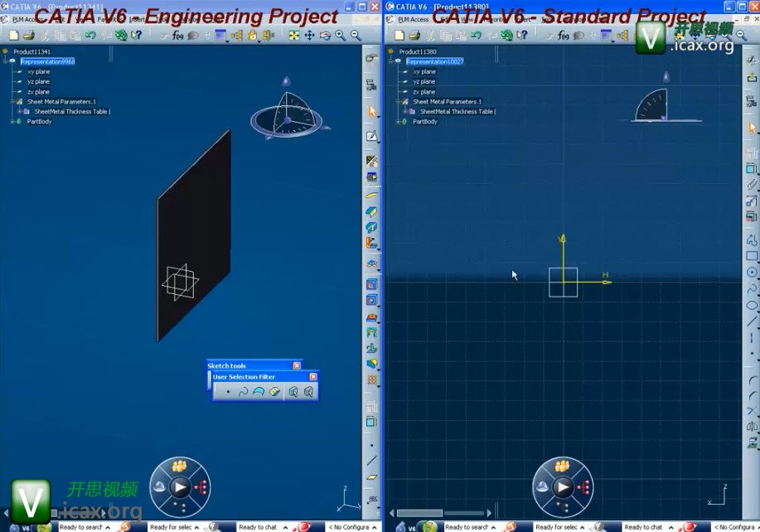Select Rotate view tool in Engineering Project toolbar
Image resolution: width=760 pixels, height=532 pixels.
[x=325, y=35]
